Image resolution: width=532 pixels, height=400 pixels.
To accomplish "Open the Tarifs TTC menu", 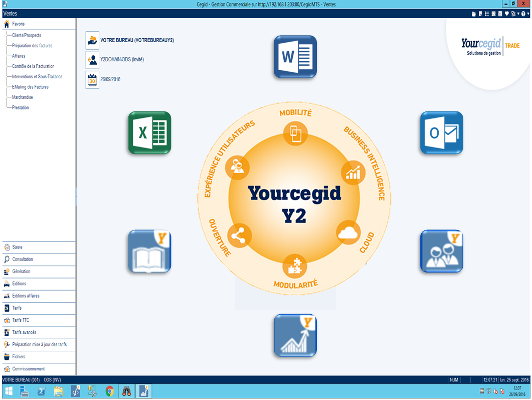I will (x=39, y=320).
